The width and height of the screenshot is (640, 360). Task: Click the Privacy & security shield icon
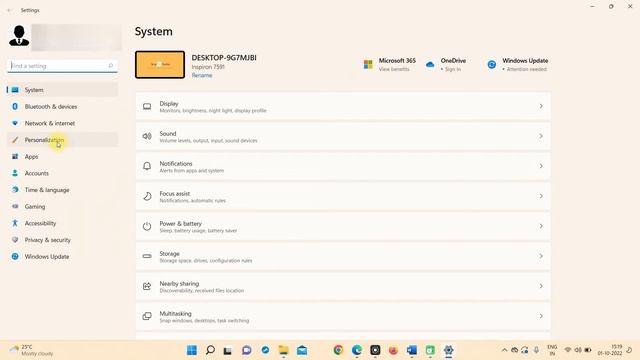tap(15, 240)
